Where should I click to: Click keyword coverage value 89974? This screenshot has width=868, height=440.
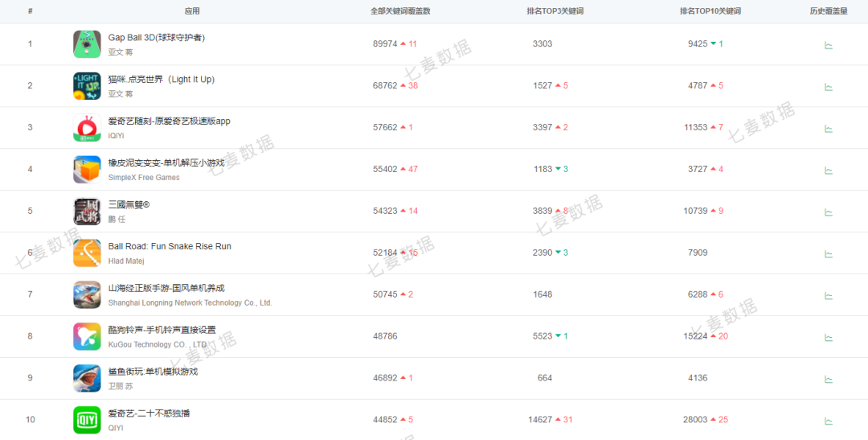coord(385,43)
